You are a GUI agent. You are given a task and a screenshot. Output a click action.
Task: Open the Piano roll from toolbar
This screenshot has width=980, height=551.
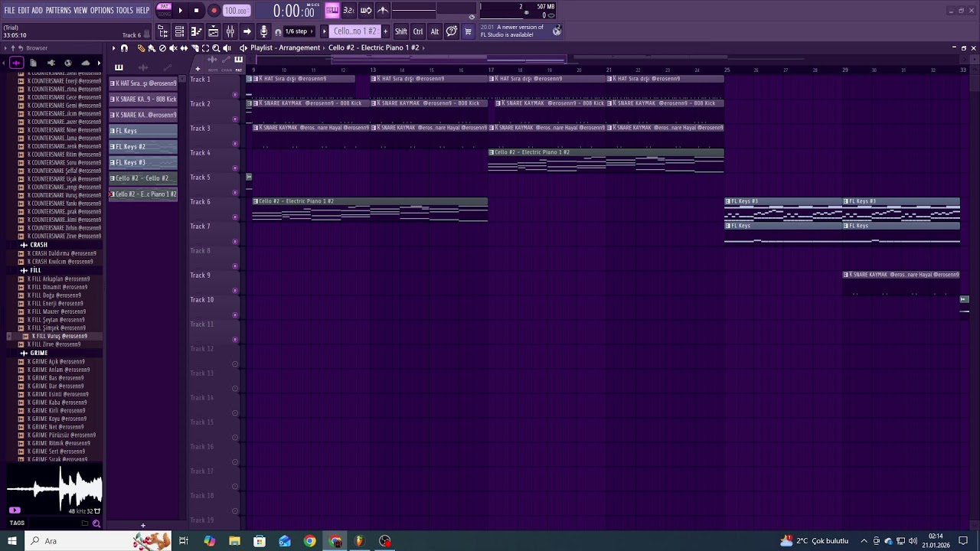click(x=197, y=31)
